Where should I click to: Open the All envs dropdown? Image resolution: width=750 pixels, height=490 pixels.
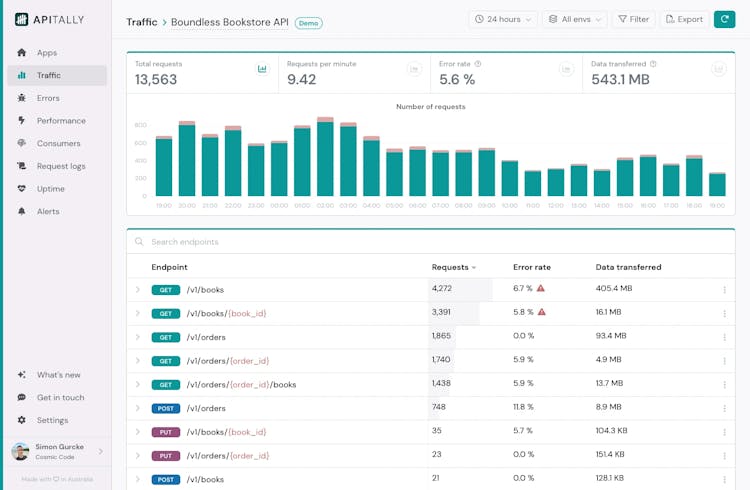[574, 19]
